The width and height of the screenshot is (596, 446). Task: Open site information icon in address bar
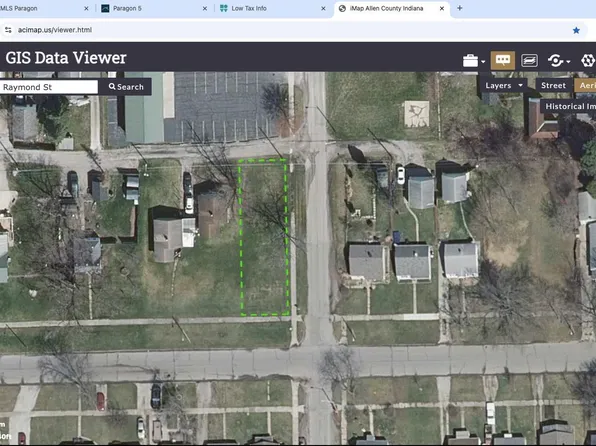pyautogui.click(x=8, y=30)
